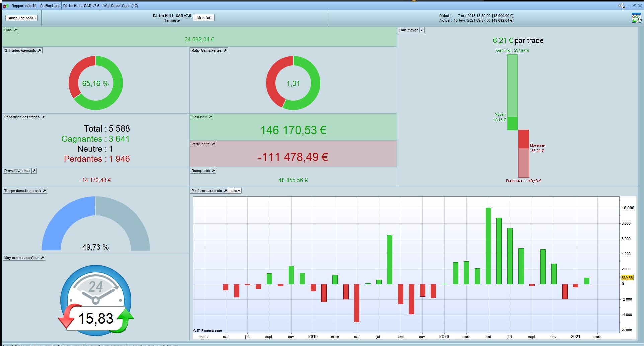The image size is (644, 346).
Task: Click the 6,21 € par trade value
Action: pyautogui.click(x=518, y=40)
